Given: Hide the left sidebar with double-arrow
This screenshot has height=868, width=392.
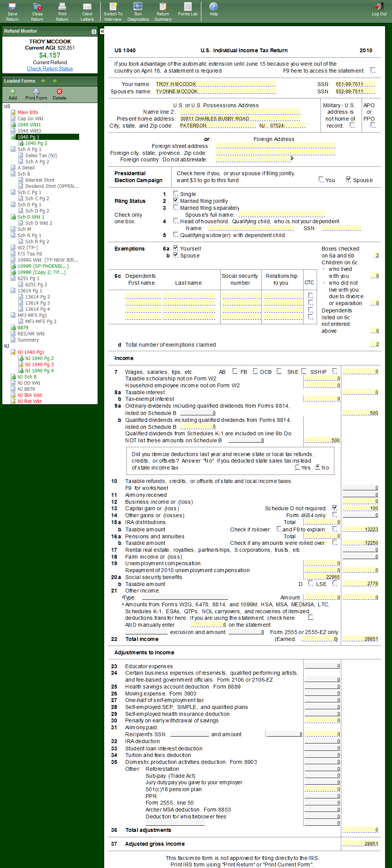Looking at the screenshot, I should 102,32.
